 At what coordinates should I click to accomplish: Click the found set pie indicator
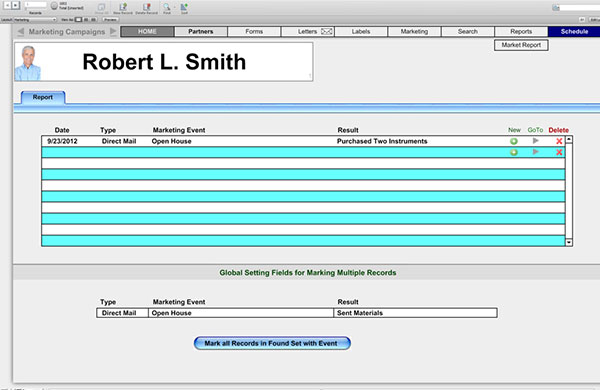coord(54,5)
